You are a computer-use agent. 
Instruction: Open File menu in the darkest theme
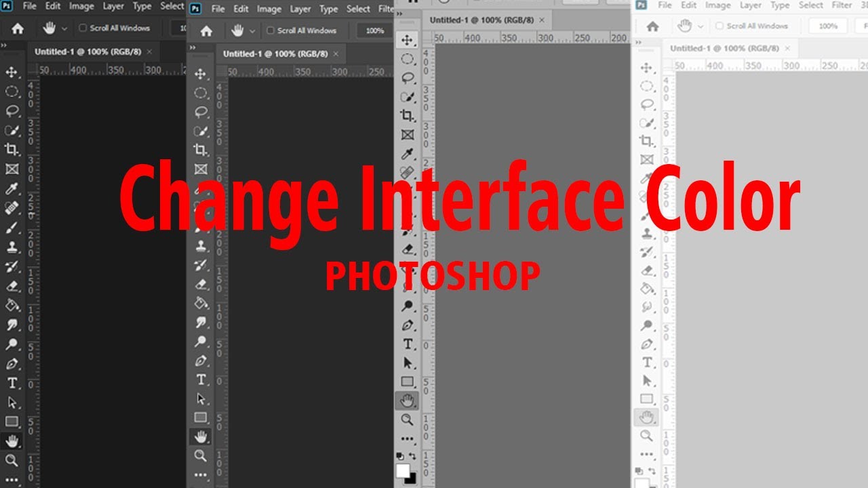[29, 6]
